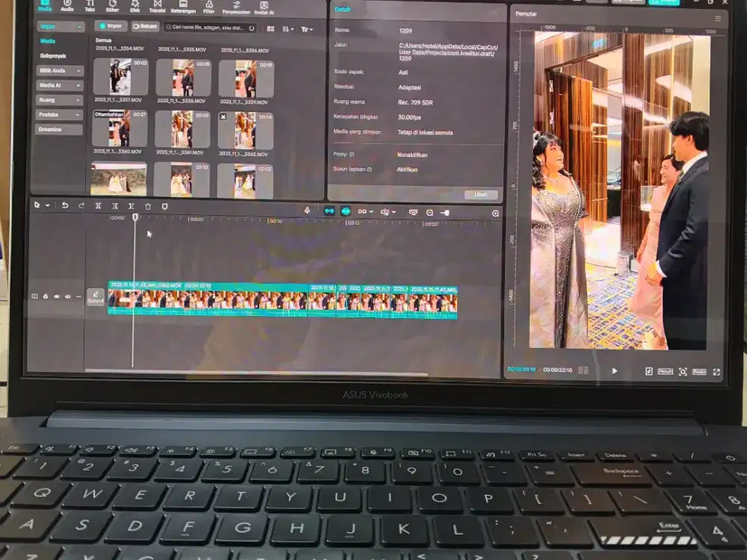Open the Transisi panel
The height and width of the screenshot is (560, 747).
158,7
